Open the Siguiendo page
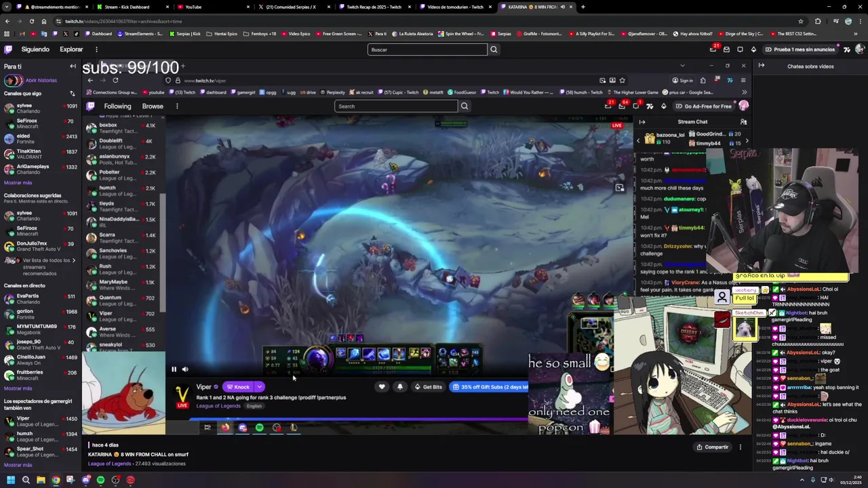 pos(35,49)
